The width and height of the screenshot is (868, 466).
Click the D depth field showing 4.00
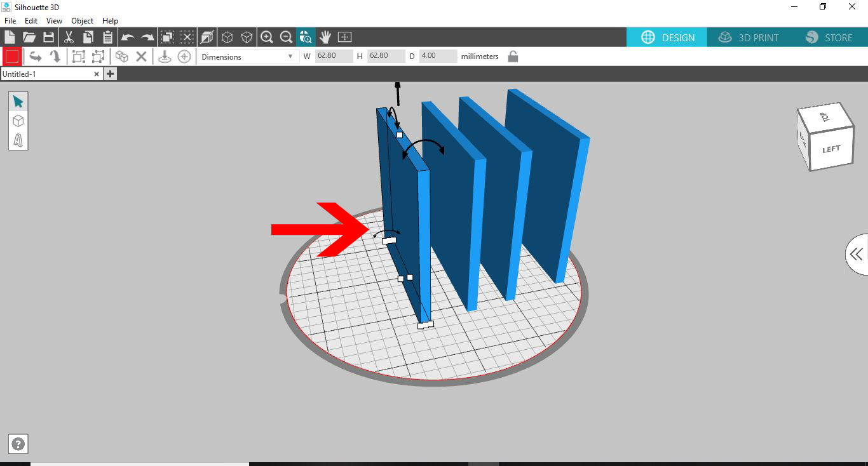pos(438,56)
